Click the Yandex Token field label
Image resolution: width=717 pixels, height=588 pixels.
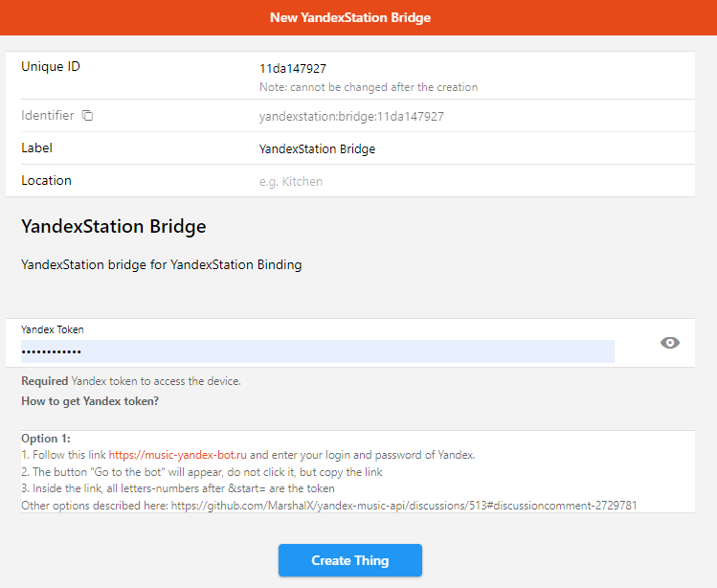52,329
